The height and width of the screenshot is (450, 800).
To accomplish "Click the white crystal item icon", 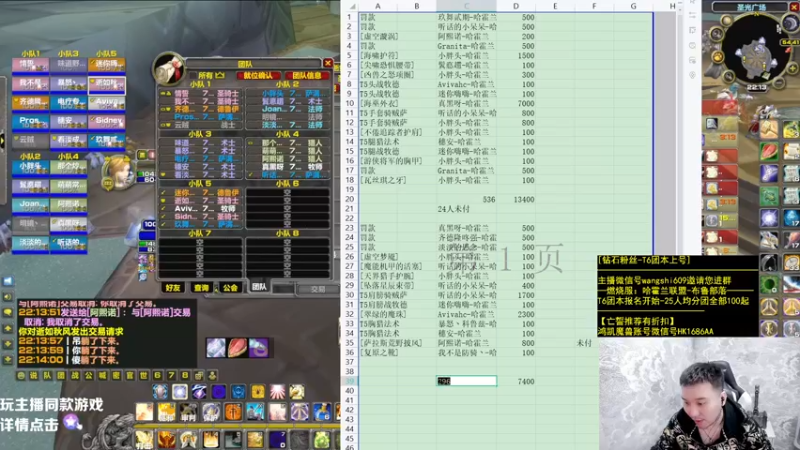I will (216, 348).
